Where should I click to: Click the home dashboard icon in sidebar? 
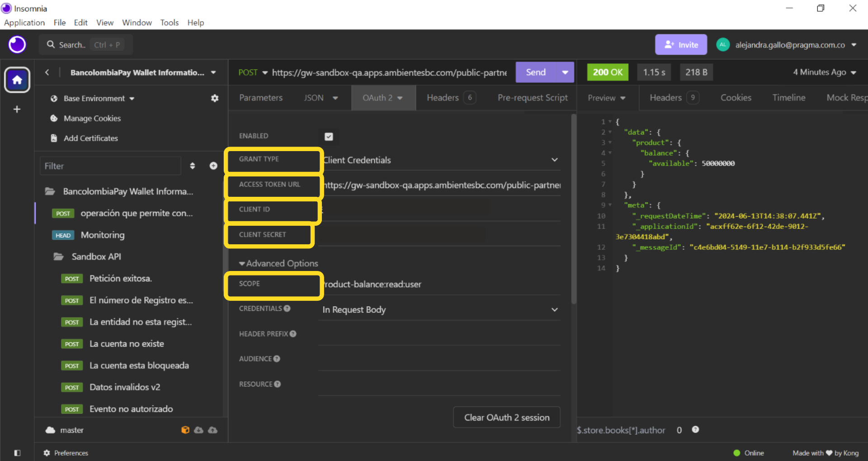click(17, 80)
